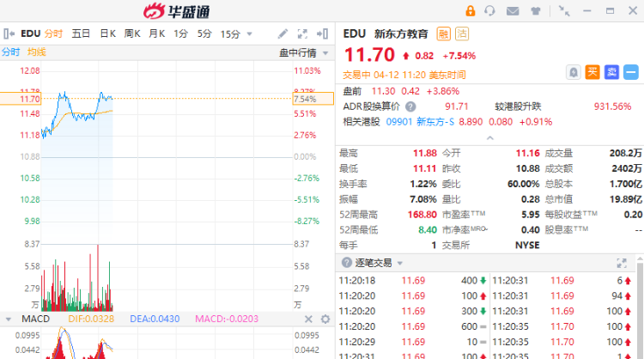
Task: Set a price alert with bell icon
Action: click(573, 72)
